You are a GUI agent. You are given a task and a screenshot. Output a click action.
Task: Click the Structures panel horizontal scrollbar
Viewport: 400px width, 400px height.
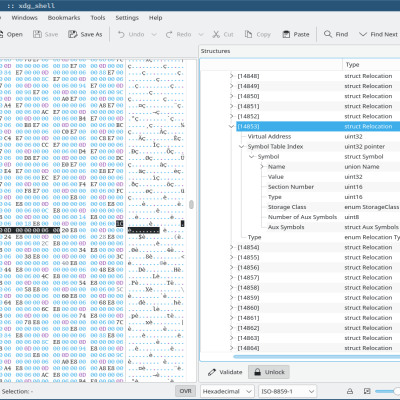[x=317, y=356]
